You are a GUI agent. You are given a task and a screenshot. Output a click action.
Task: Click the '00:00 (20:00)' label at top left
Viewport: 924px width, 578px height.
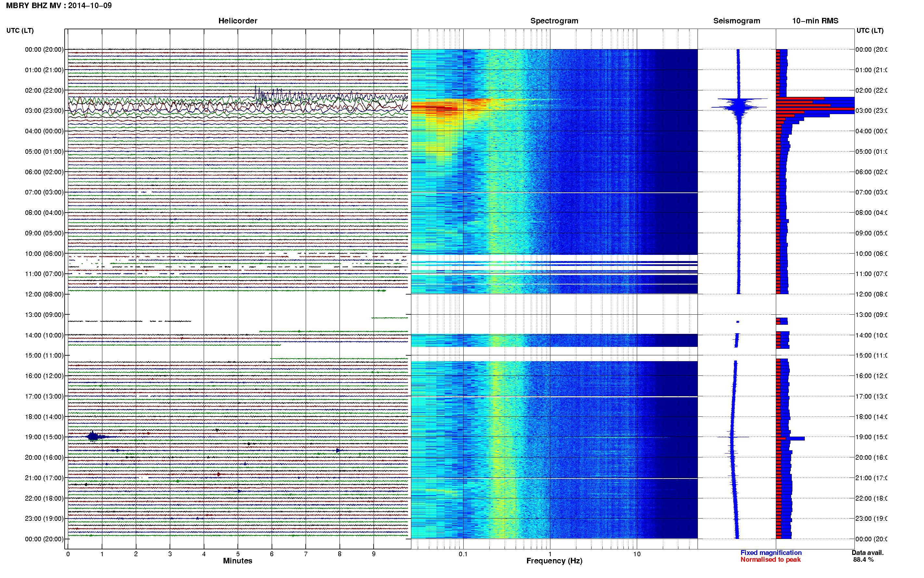[44, 49]
